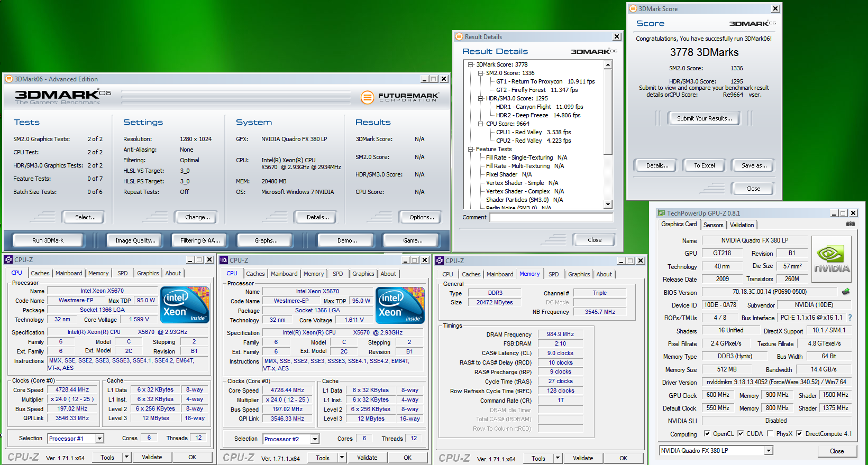Collapse the SM2.0 Score: 1336 tree node
This screenshot has height=465, width=868.
click(481, 73)
